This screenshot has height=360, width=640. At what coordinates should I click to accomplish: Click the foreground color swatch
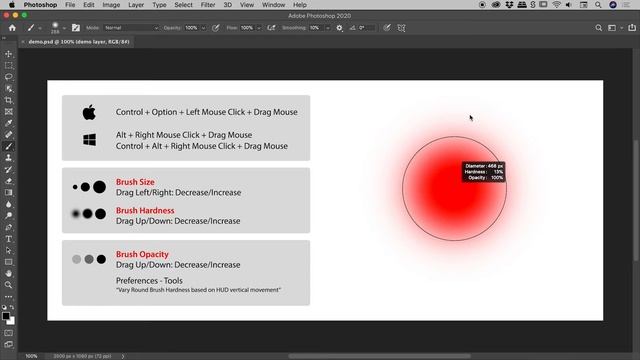(x=6, y=316)
